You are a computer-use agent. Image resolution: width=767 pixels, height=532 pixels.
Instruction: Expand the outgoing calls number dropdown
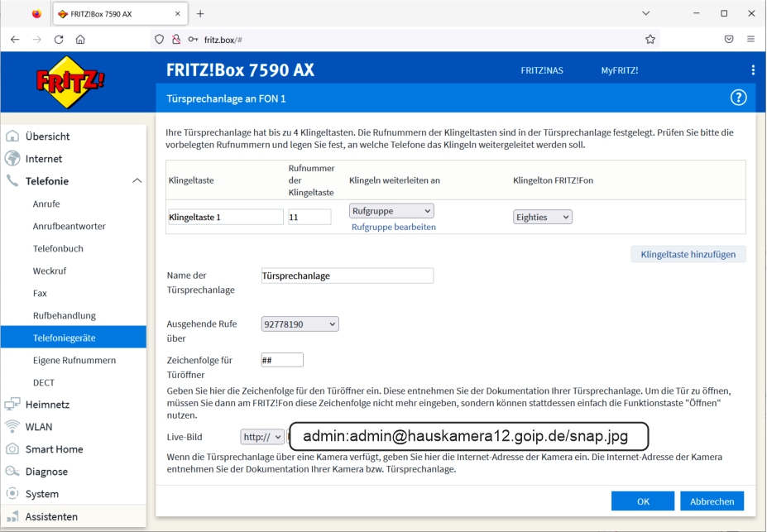coord(300,324)
